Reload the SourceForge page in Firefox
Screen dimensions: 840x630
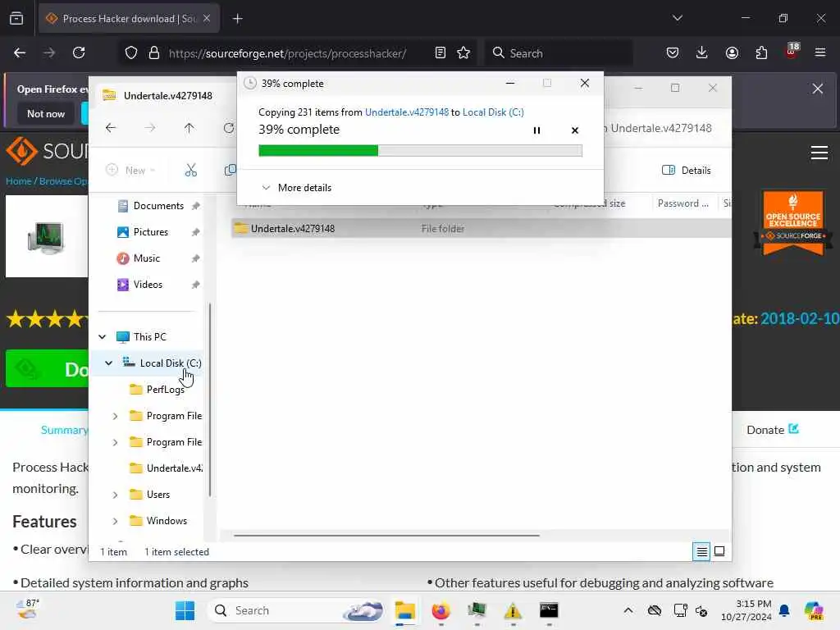click(79, 53)
